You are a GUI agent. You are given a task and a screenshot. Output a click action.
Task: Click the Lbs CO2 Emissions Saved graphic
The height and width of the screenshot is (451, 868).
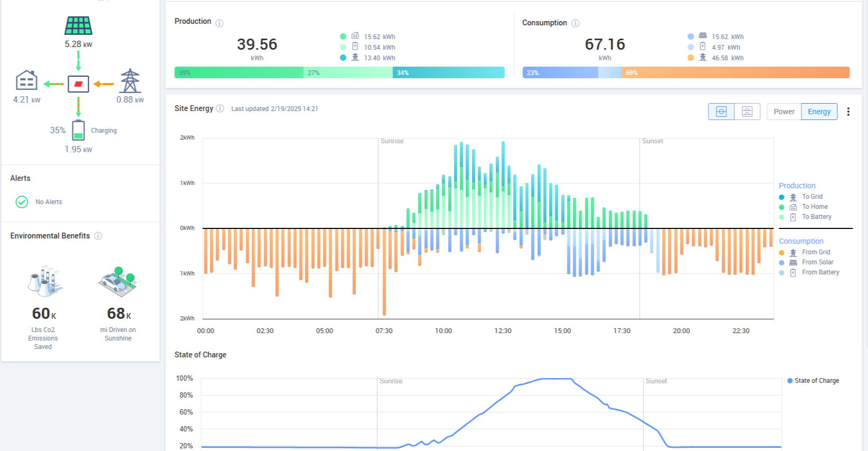click(44, 281)
